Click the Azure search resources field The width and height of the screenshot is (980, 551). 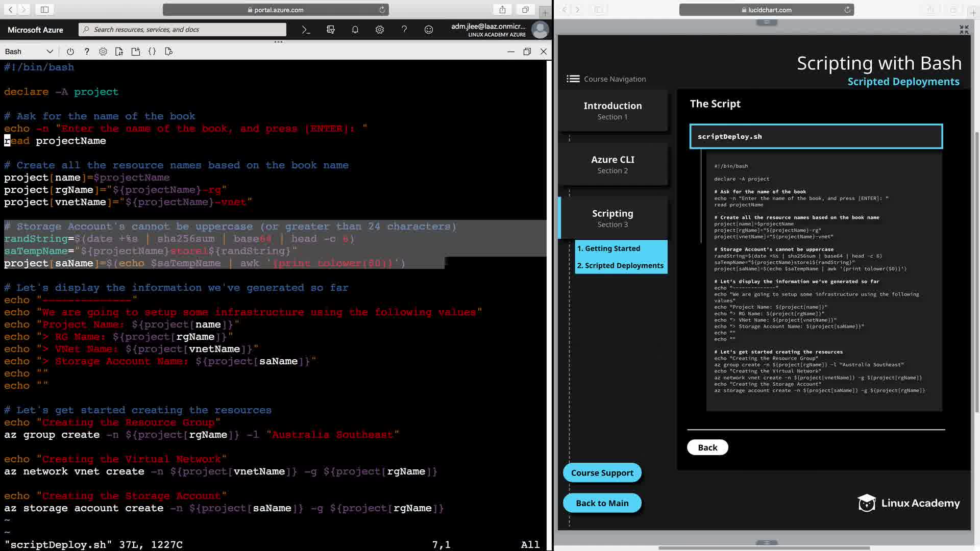184,30
